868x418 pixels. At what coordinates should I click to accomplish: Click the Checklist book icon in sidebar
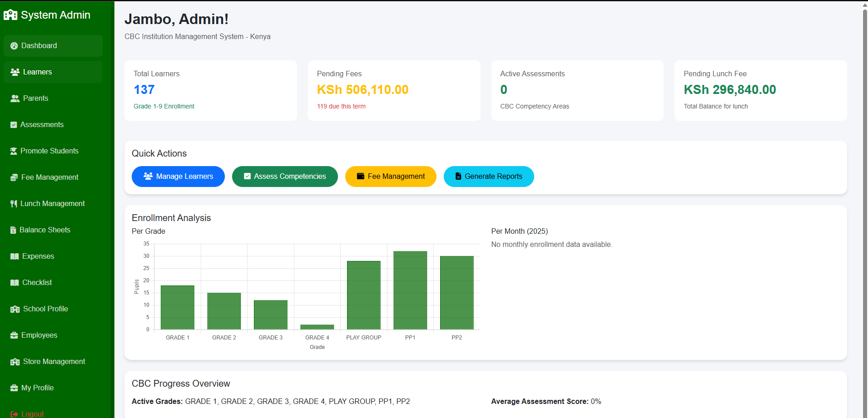(15, 283)
